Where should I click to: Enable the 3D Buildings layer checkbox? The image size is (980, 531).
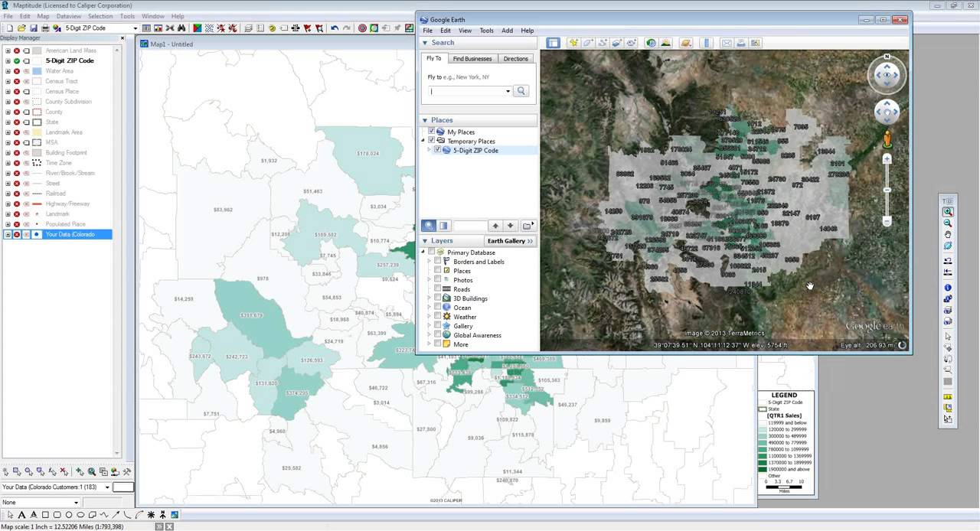click(x=438, y=298)
